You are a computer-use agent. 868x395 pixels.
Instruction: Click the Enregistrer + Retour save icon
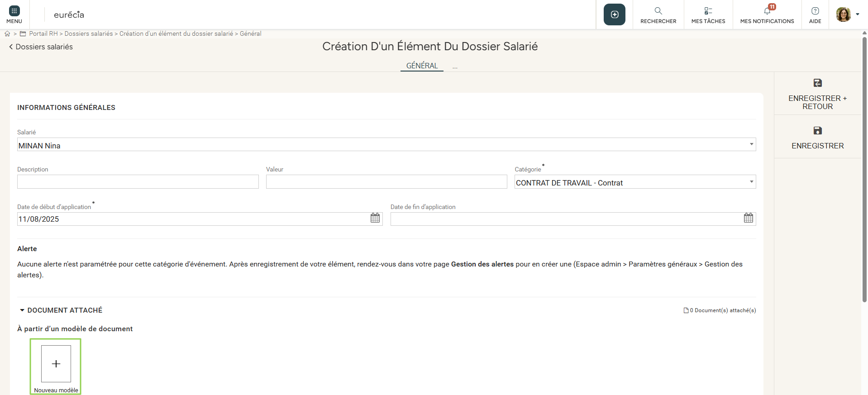(817, 83)
